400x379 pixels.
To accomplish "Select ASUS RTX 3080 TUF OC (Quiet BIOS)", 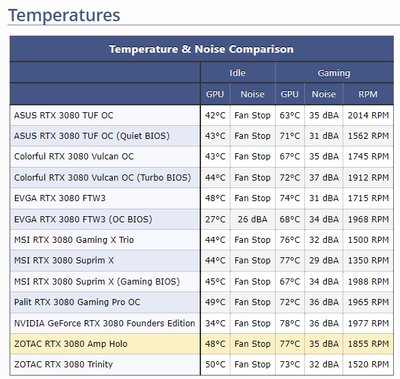I will pos(92,136).
